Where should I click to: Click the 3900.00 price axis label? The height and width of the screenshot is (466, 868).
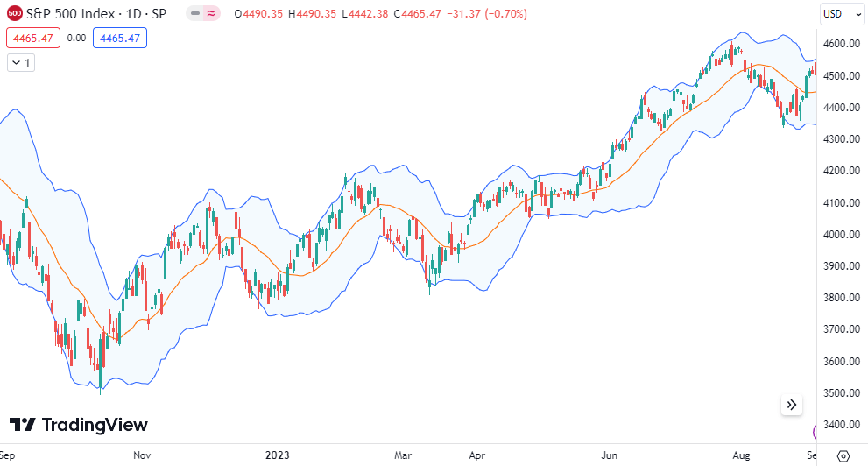coord(842,265)
